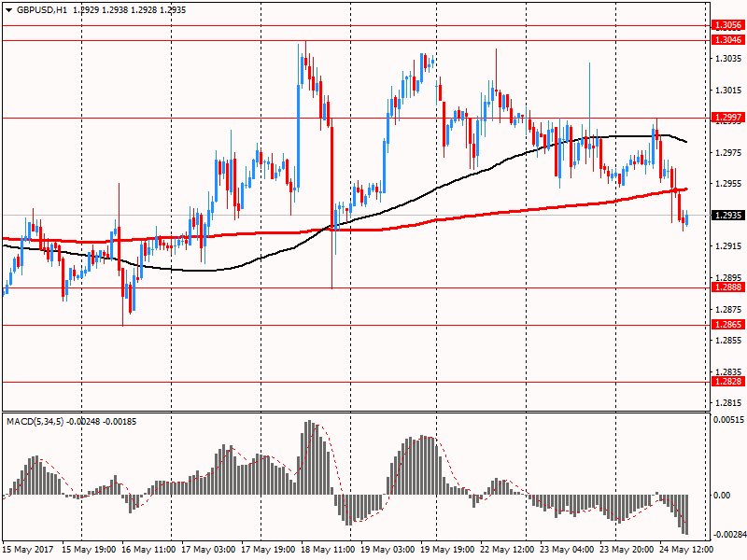Screen dimensions: 747x560
Task: Click the 1.2815 price axis tick
Action: point(729,403)
